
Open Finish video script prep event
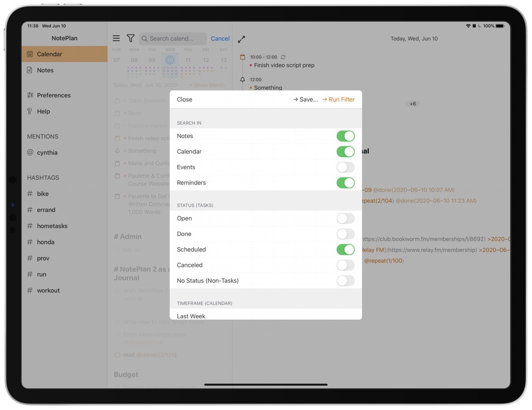click(x=284, y=65)
